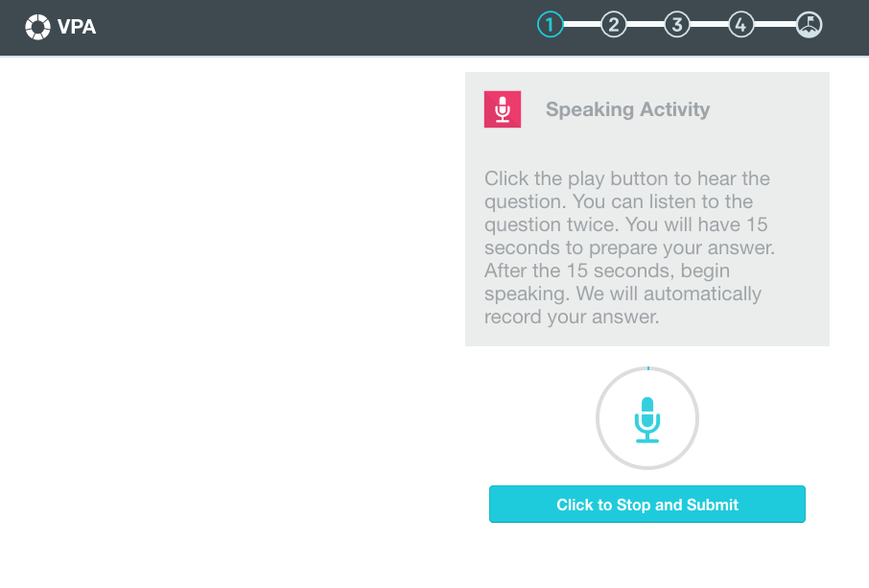
Task: Click the connector line between steps 1 and 2
Action: [582, 25]
